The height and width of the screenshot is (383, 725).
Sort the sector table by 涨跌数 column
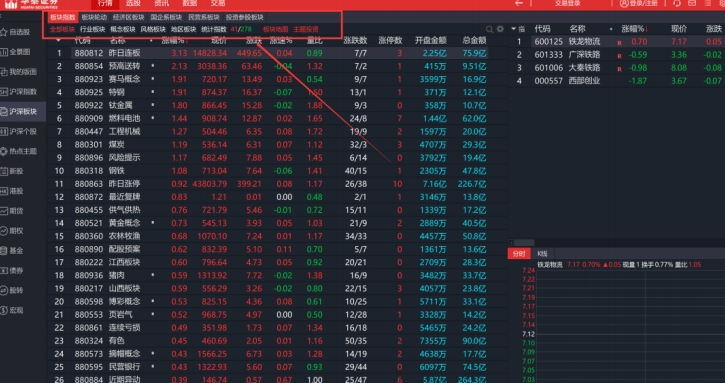click(355, 41)
